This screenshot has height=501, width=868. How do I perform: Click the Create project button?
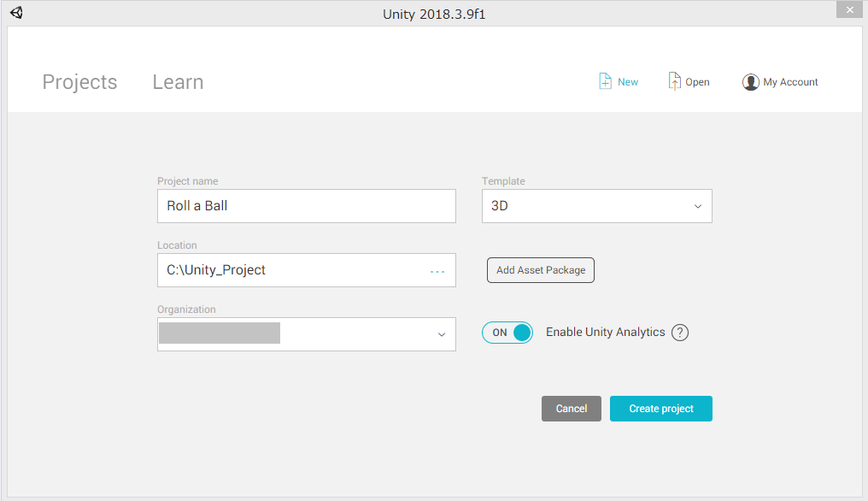pyautogui.click(x=661, y=409)
